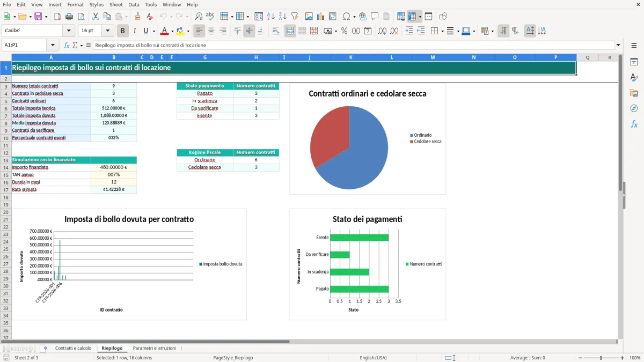Toggle Underline formatting
Image resolution: width=644 pixels, height=362 pixels.
point(145,31)
